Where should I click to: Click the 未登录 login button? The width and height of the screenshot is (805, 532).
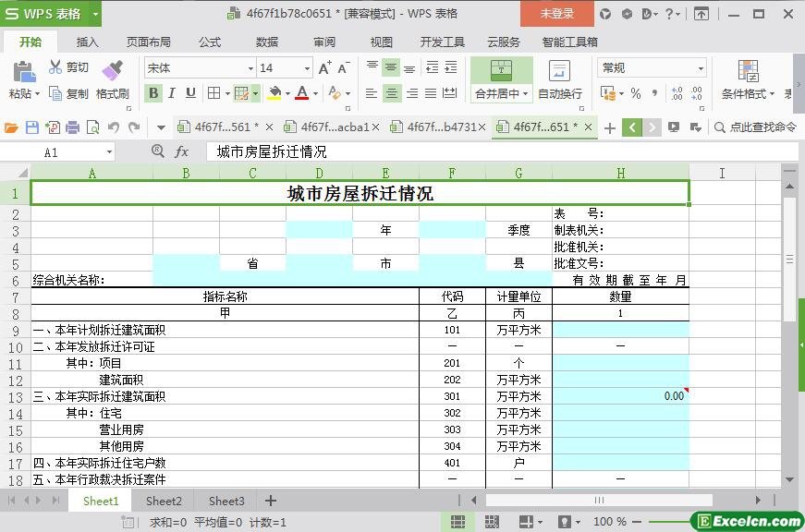coord(556,14)
